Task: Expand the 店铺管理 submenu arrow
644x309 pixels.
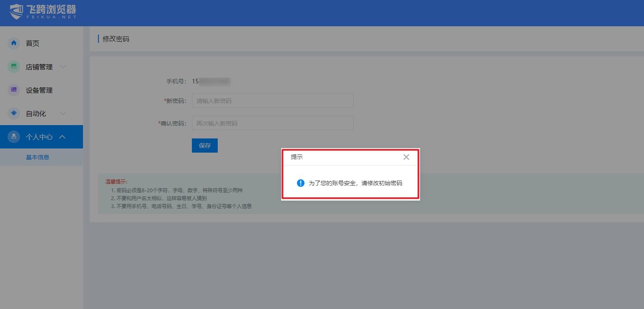Action: click(x=63, y=67)
